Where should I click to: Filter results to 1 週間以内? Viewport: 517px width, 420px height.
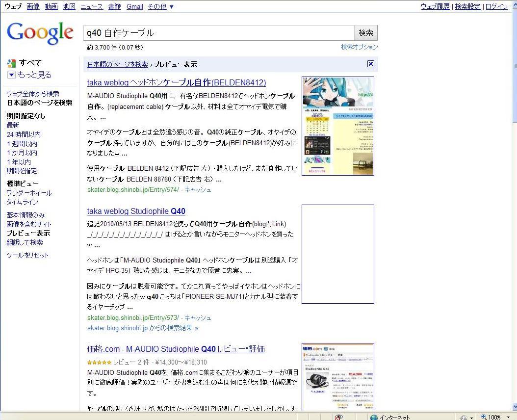coord(22,144)
